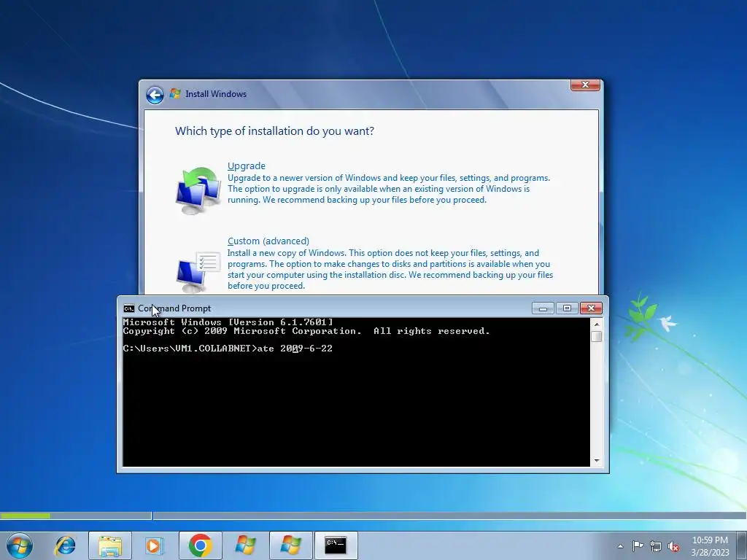Open Windows Explorer folder icon on taskbar
The height and width of the screenshot is (560, 747).
pos(110,545)
